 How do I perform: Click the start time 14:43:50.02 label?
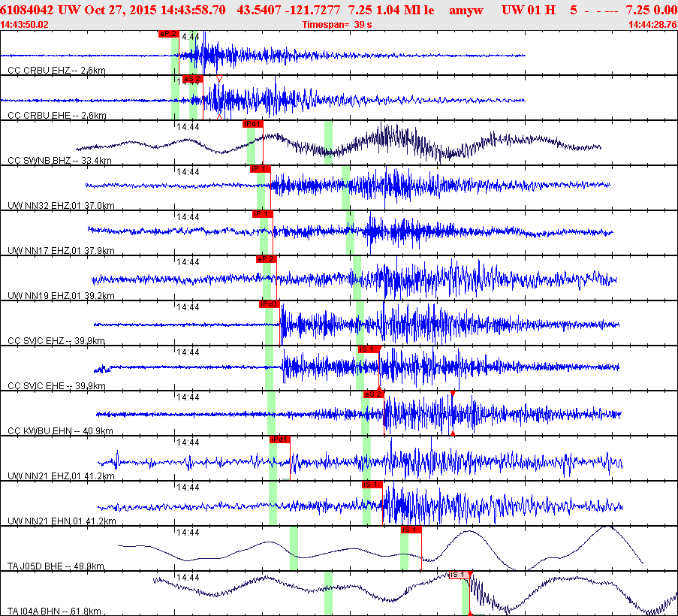click(x=25, y=25)
